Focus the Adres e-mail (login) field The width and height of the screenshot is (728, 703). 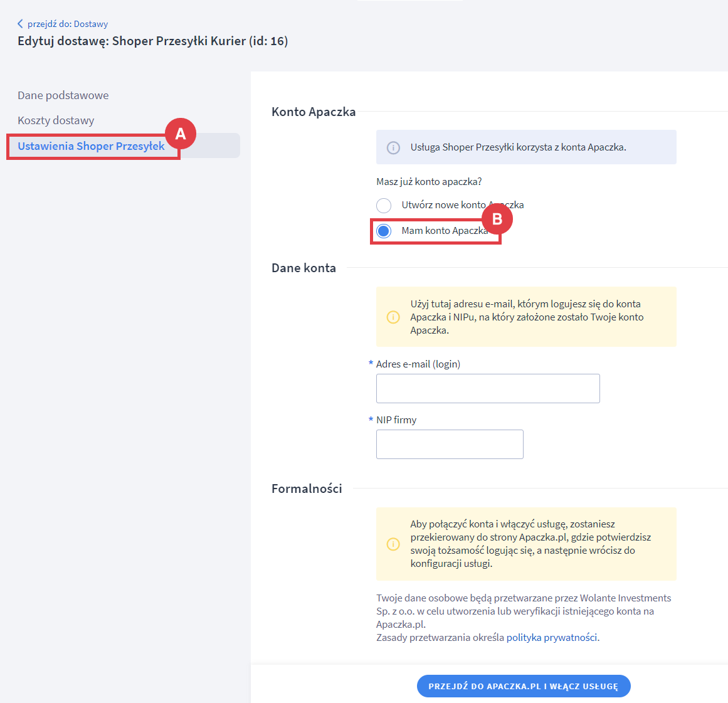point(488,388)
